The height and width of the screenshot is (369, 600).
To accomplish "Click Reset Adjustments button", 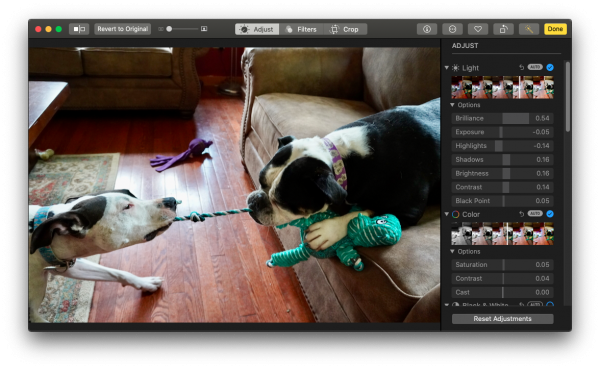I will pos(502,319).
